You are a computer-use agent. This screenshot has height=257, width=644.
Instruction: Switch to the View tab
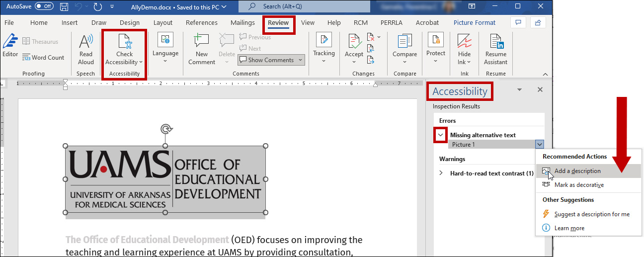(x=308, y=23)
